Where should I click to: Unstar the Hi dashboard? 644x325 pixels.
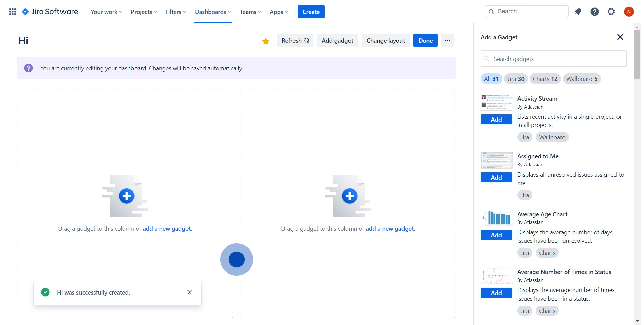pyautogui.click(x=266, y=41)
